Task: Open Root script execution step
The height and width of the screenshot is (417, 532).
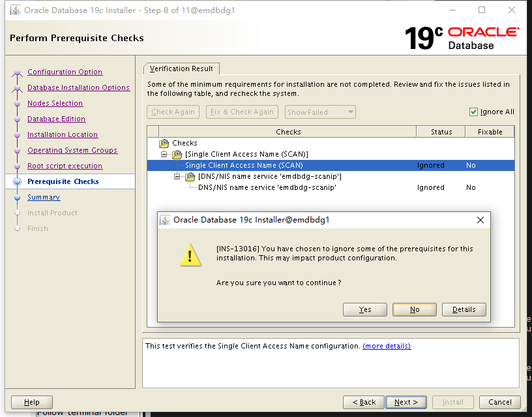Action: [x=65, y=166]
